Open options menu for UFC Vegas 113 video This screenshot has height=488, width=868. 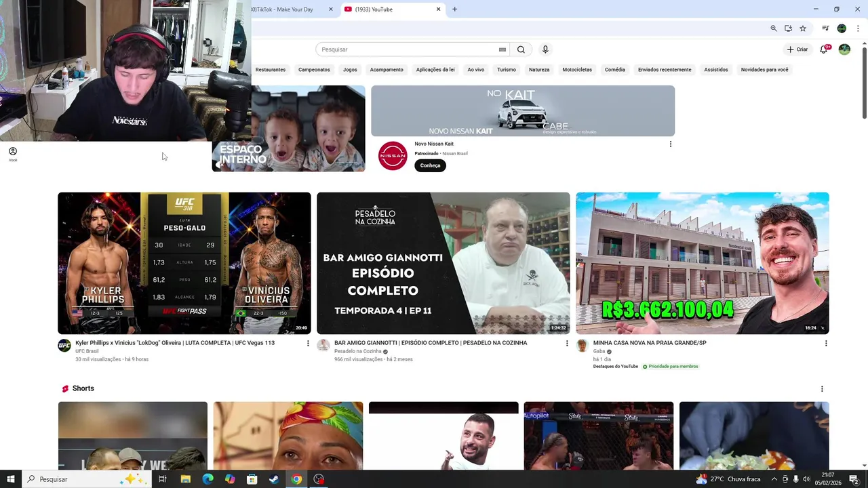point(308,344)
